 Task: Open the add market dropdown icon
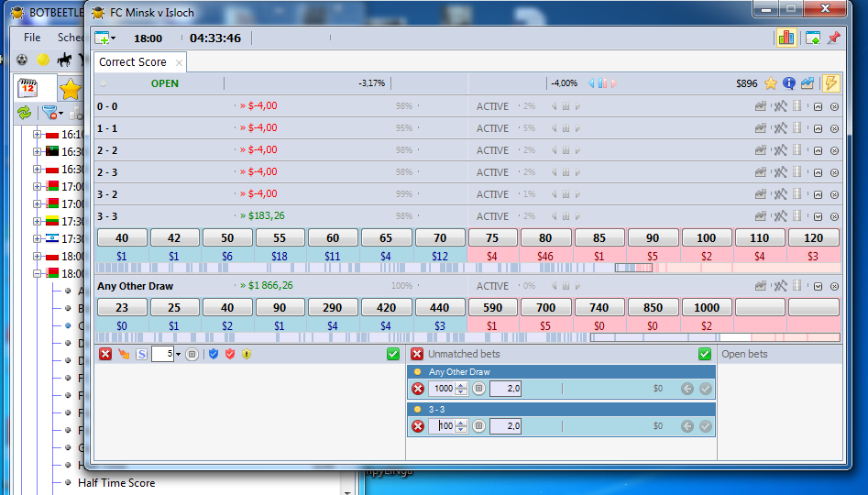105,38
